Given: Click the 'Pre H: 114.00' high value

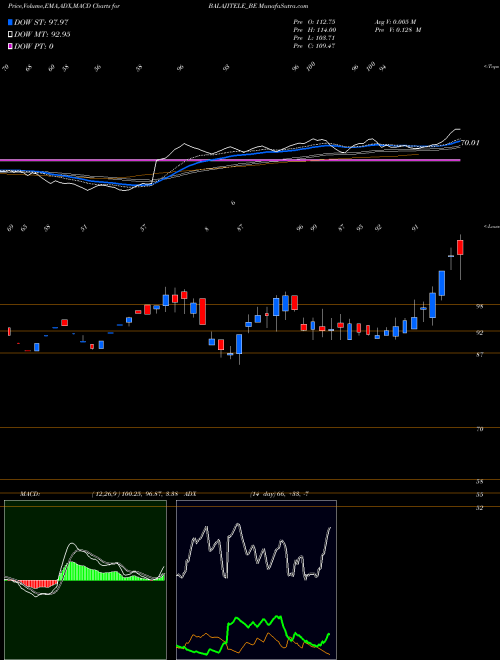Looking at the screenshot, I should [x=314, y=30].
